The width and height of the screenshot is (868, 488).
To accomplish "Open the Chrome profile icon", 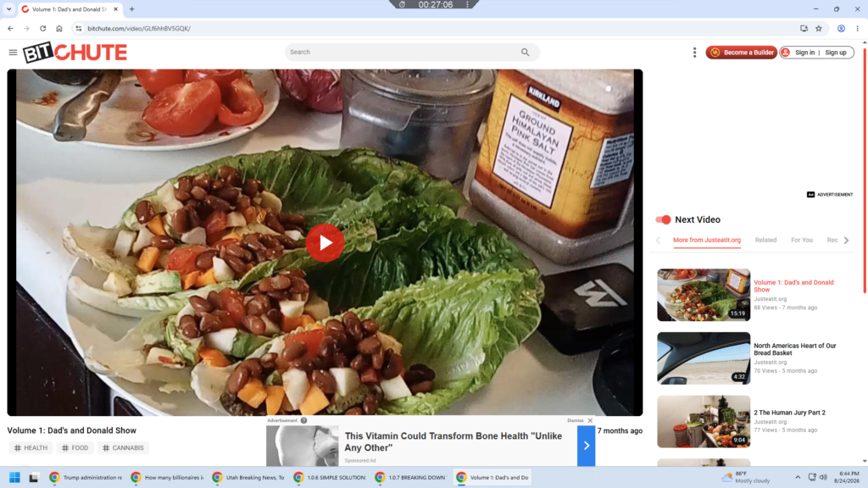I will (x=841, y=28).
